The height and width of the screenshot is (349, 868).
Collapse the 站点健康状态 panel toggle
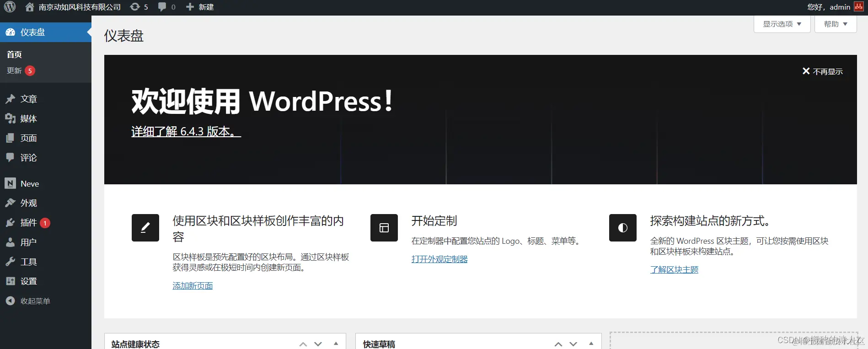coord(336,344)
